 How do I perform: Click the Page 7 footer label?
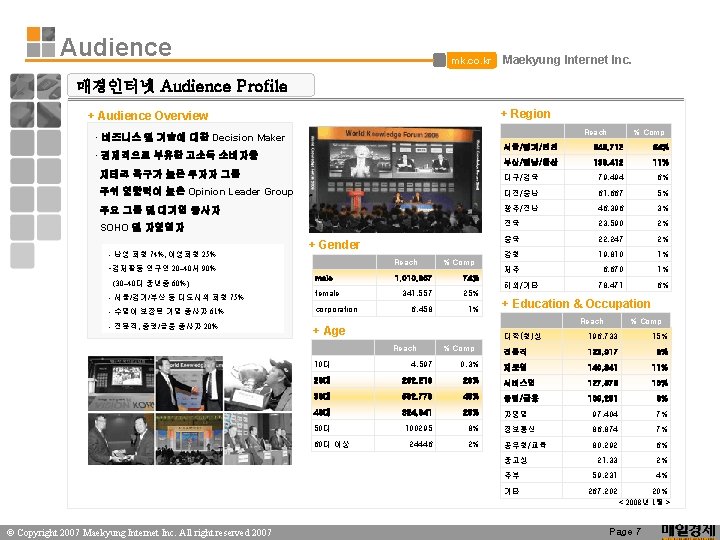click(x=625, y=532)
